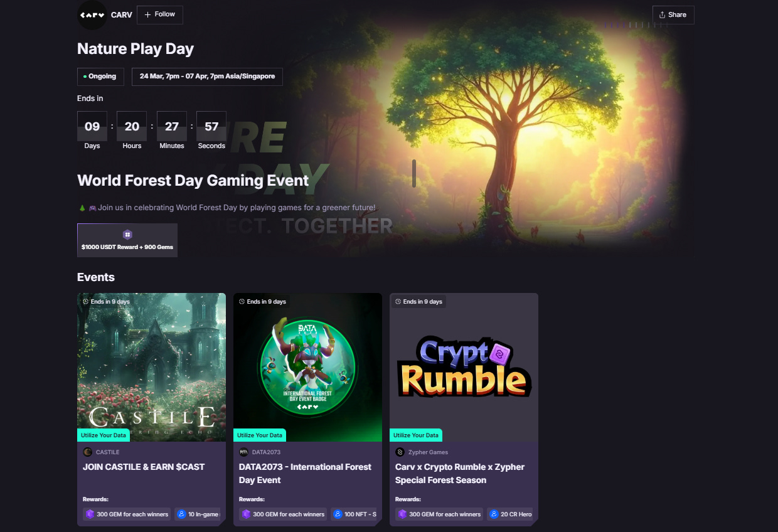778x532 pixels.
Task: Click the blue 20 CR Hero reward icon
Action: 494,514
